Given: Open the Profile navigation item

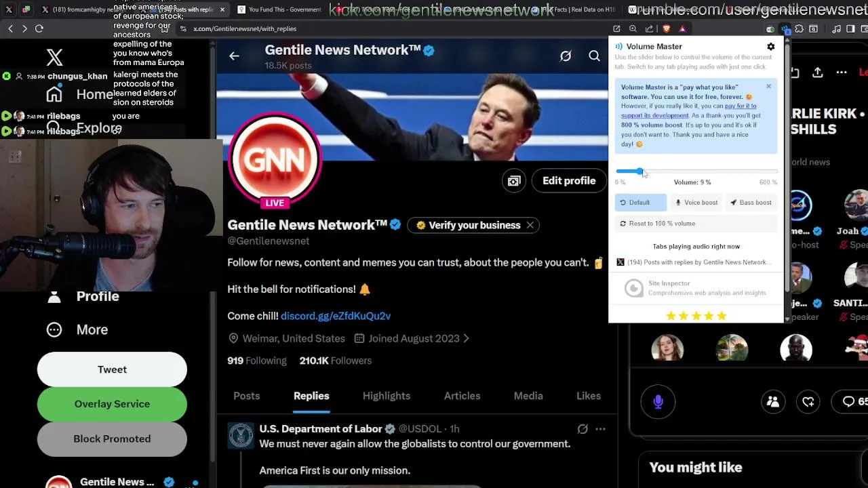Looking at the screenshot, I should pyautogui.click(x=83, y=296).
